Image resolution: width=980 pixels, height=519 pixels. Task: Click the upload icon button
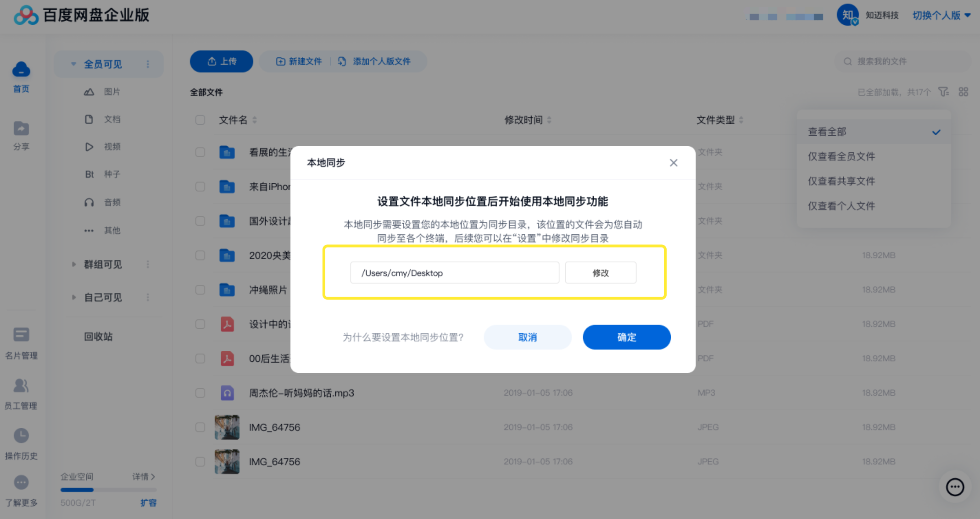[220, 61]
